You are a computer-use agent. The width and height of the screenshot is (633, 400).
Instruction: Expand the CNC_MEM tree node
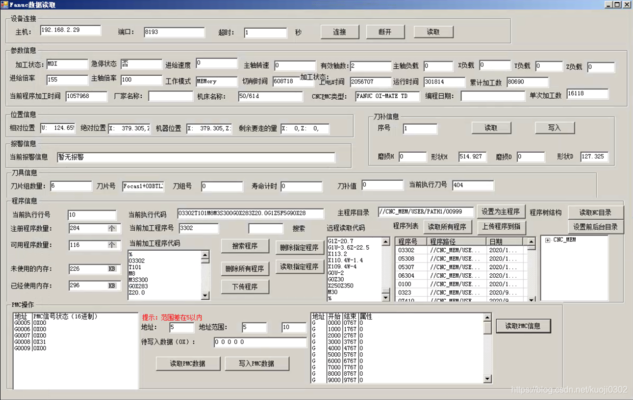pyautogui.click(x=546, y=241)
